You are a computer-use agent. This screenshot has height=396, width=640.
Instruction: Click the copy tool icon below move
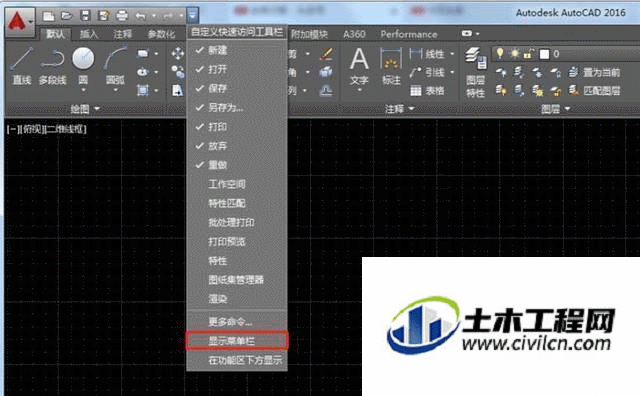coord(178,72)
